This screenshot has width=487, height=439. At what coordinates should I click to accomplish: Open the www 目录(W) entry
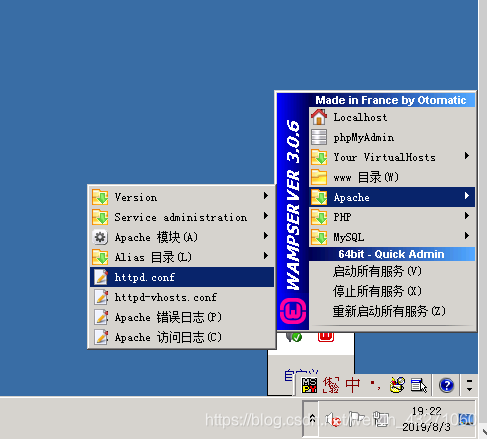[392, 177]
